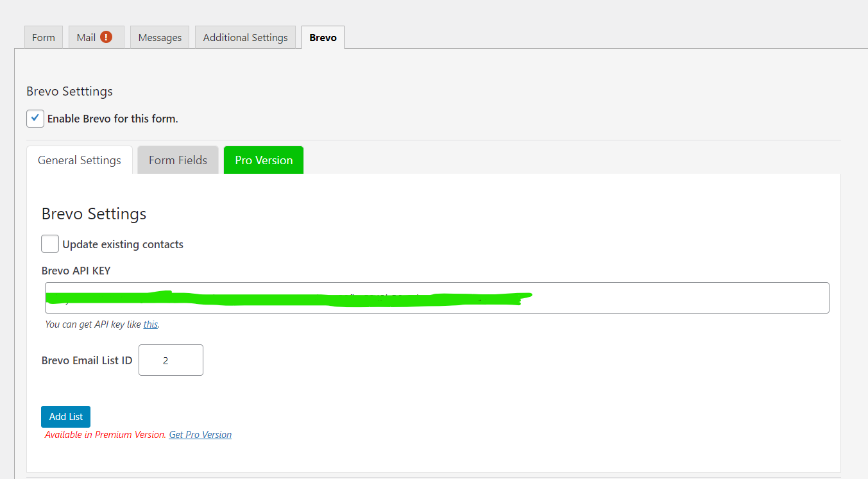Go to Additional Settings tab
Image resolution: width=868 pixels, height=479 pixels.
(245, 37)
